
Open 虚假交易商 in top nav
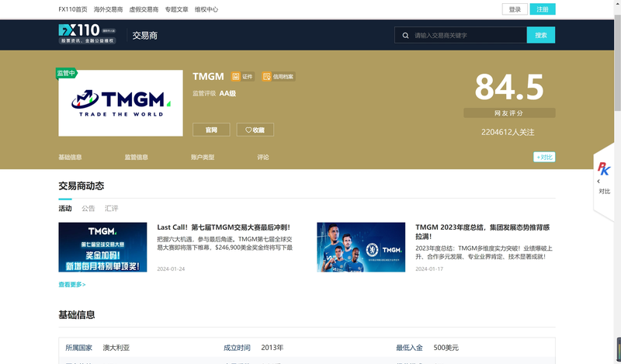[x=144, y=9]
